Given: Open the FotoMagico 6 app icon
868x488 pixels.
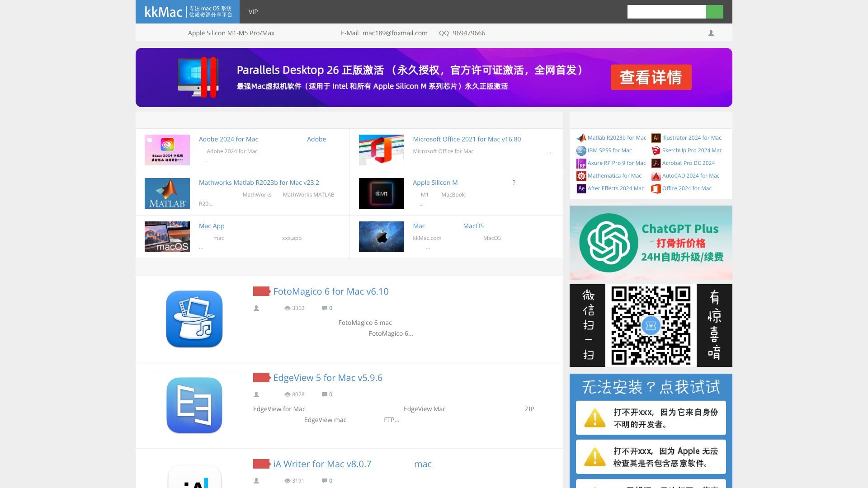Looking at the screenshot, I should coord(194,319).
